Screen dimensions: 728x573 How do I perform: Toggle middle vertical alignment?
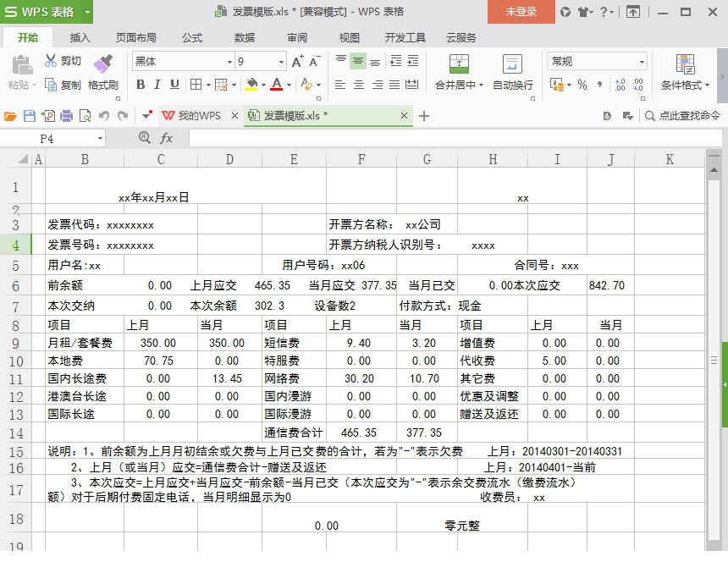357,61
